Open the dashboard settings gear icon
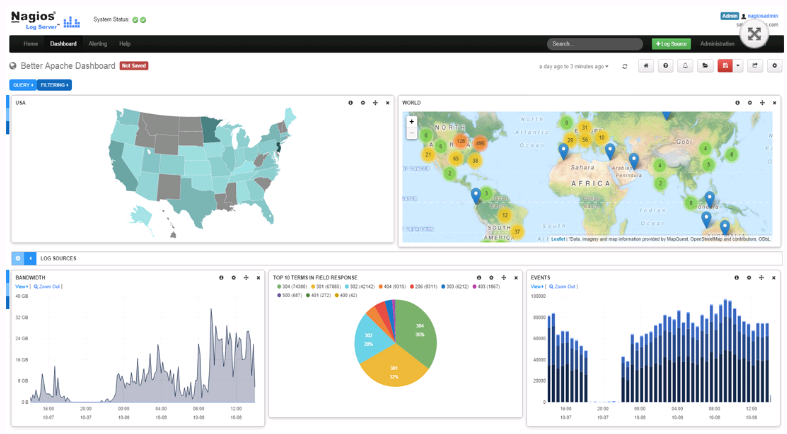Viewport: 787px width, 434px height. pyautogui.click(x=773, y=66)
